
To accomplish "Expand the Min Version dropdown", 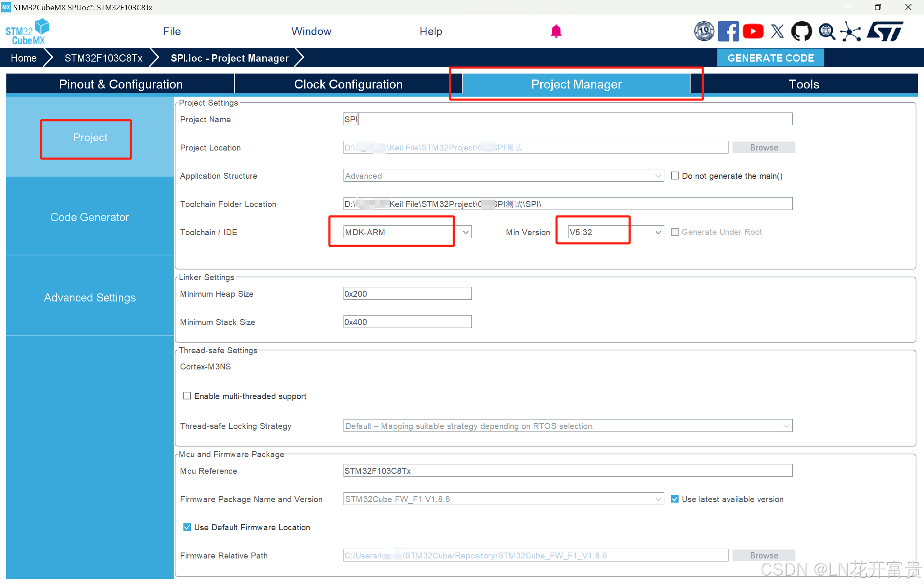I will (x=658, y=232).
